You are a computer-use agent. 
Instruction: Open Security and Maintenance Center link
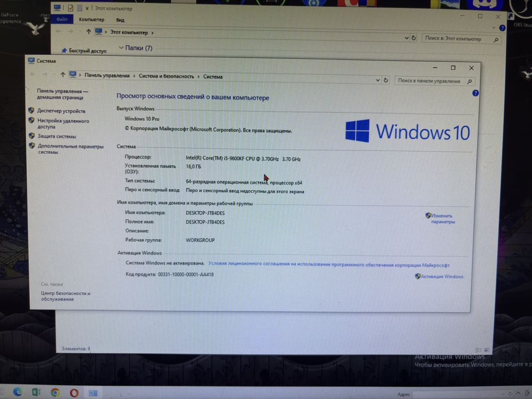(x=65, y=296)
